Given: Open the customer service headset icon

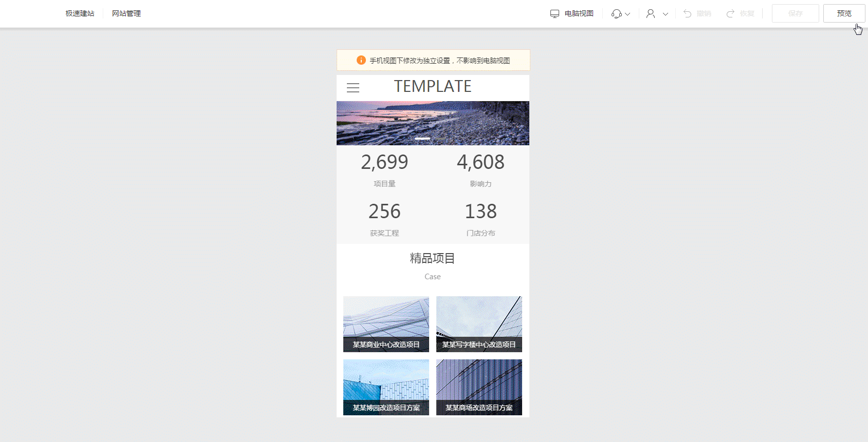Looking at the screenshot, I should click(x=617, y=14).
